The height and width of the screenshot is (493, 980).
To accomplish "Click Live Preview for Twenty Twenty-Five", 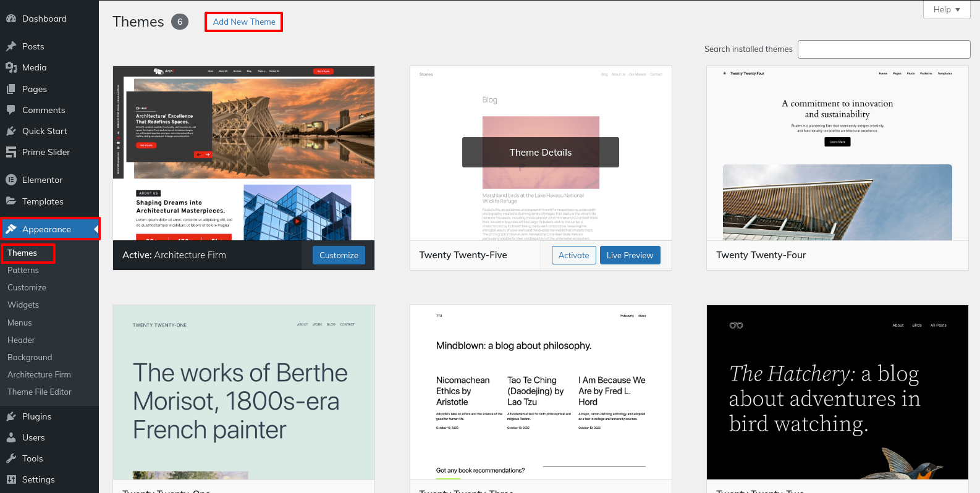I will coord(630,255).
